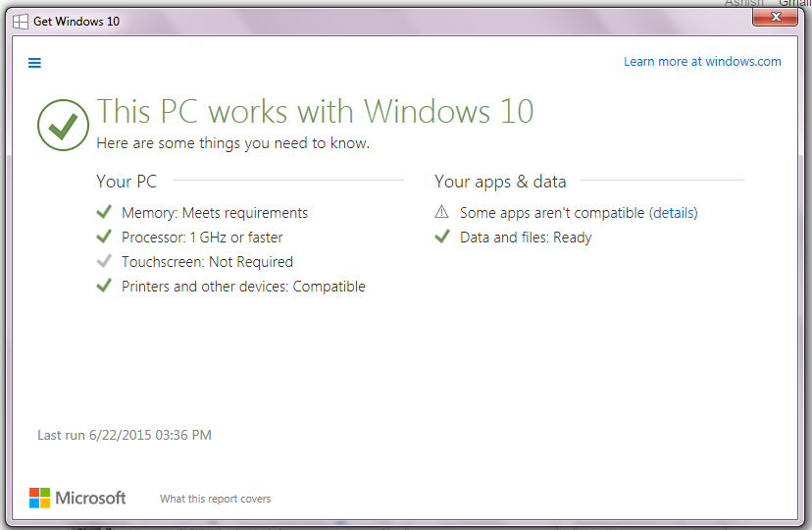Screen dimensions: 812x530
Task: Click the large green checkmark circle icon
Action: (x=63, y=125)
